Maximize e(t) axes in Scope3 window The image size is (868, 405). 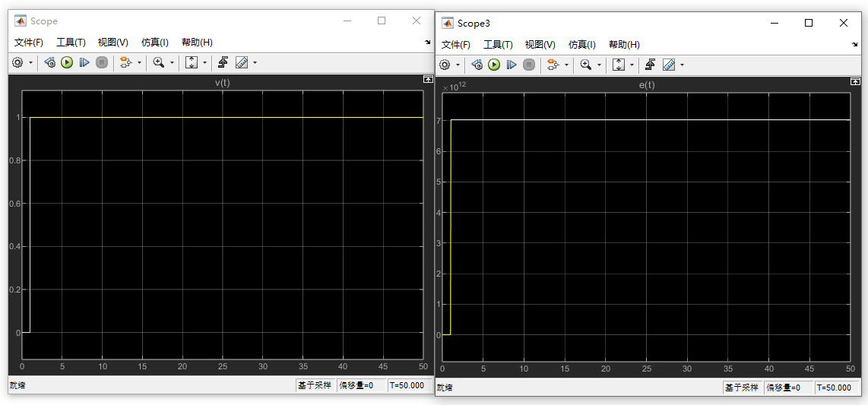[855, 82]
